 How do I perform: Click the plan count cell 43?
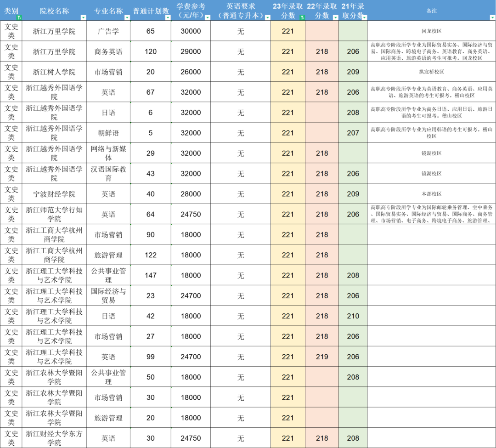pyautogui.click(x=151, y=173)
